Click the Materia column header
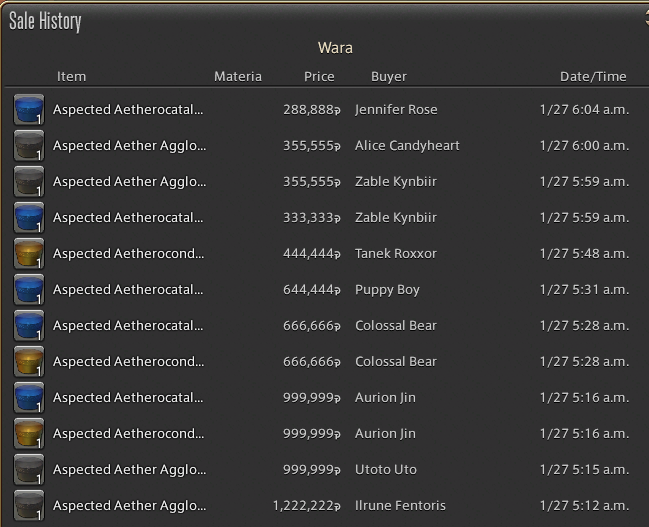This screenshot has width=649, height=527. (238, 77)
